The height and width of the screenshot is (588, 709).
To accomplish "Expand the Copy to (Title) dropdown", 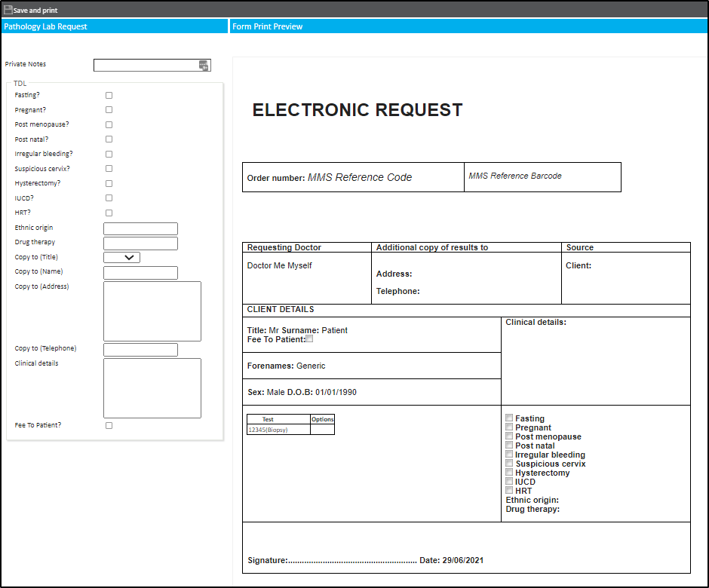I will point(121,258).
